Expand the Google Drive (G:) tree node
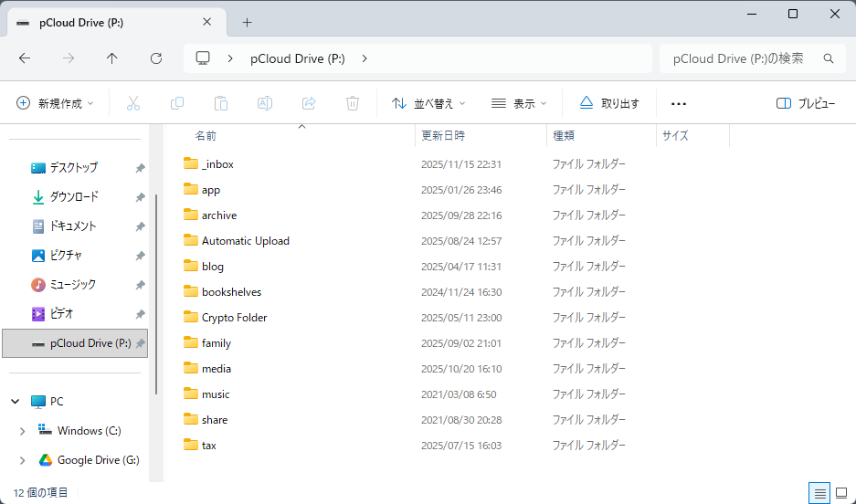 [x=22, y=460]
